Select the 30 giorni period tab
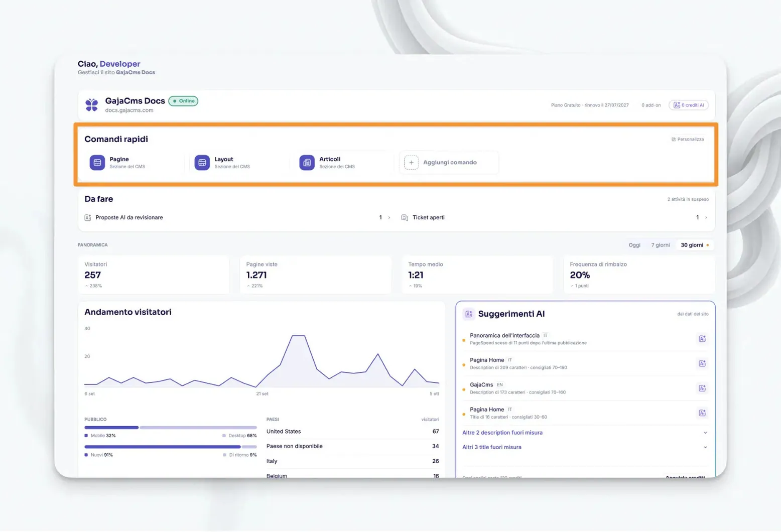The width and height of the screenshot is (781, 532). click(x=695, y=245)
